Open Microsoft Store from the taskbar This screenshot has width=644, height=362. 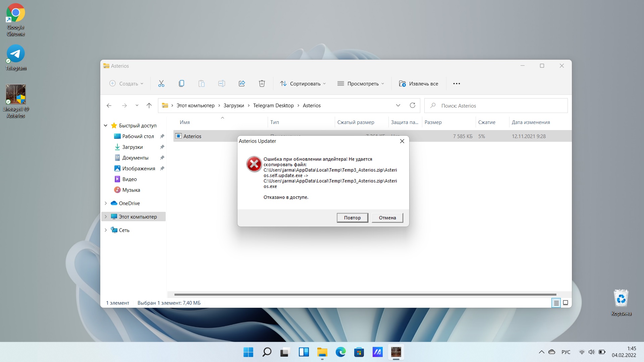point(359,352)
